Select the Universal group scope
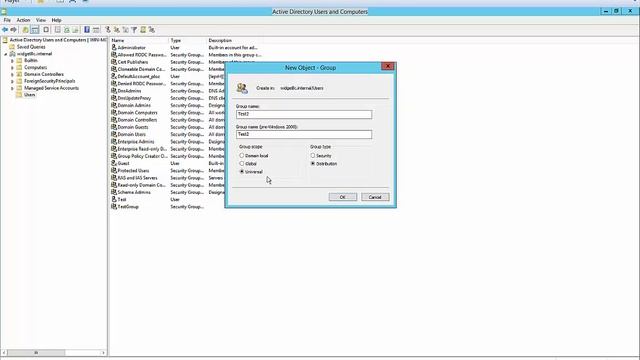Screen dimensions: 640x360 (x=242, y=172)
